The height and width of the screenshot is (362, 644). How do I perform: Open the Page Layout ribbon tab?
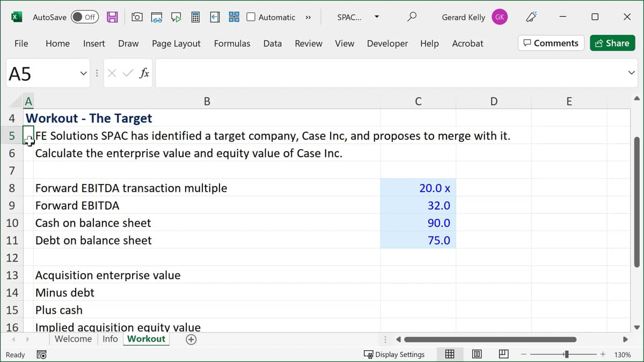[x=176, y=43]
